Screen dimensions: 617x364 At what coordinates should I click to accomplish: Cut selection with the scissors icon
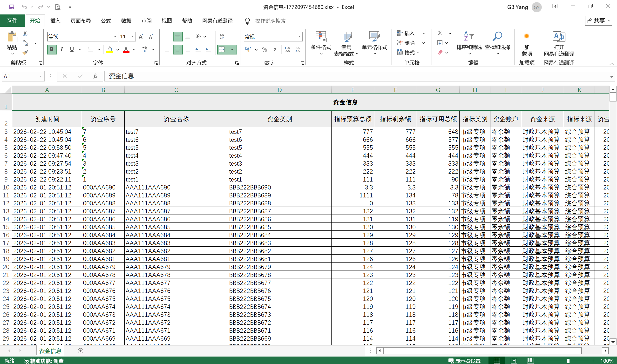tap(25, 33)
